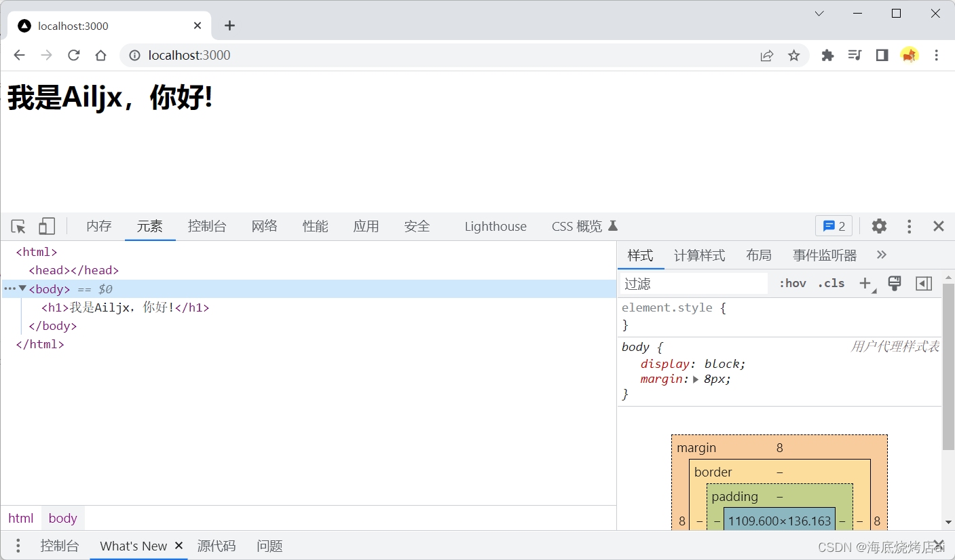The image size is (955, 560).
Task: Click the content box in box model
Action: (x=779, y=521)
